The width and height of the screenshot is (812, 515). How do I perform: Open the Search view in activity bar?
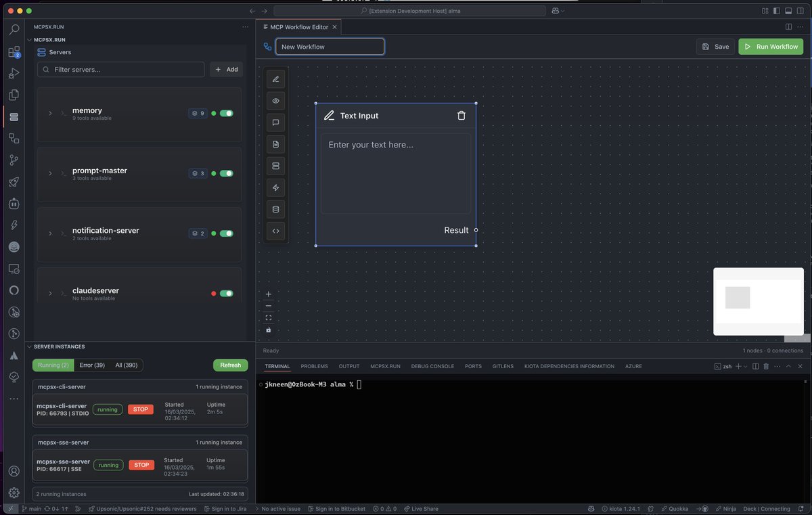coord(14,30)
